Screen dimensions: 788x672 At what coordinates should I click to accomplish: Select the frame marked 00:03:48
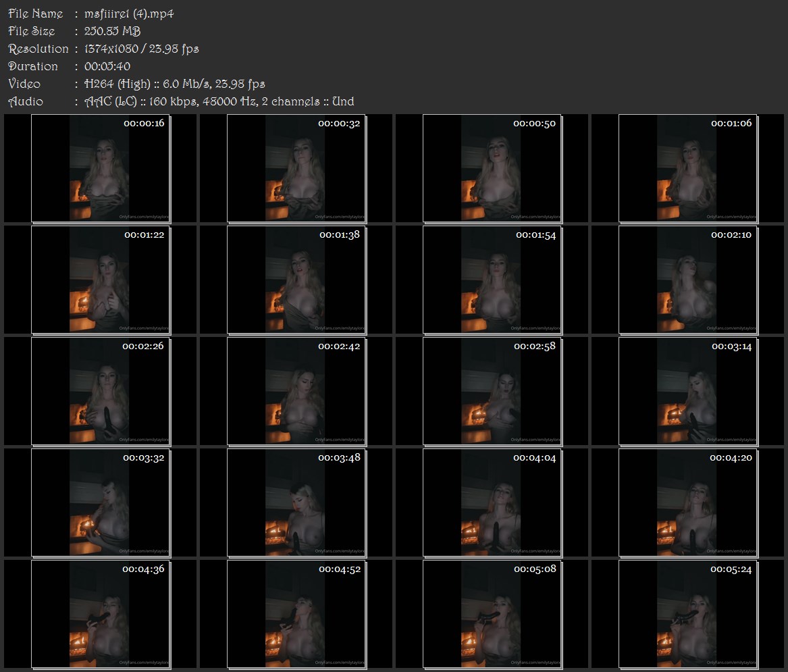click(x=296, y=502)
